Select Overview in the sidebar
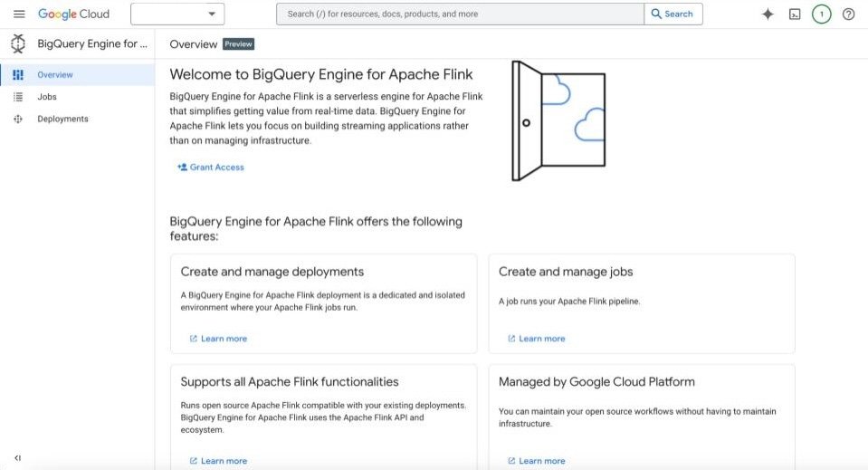 point(55,75)
